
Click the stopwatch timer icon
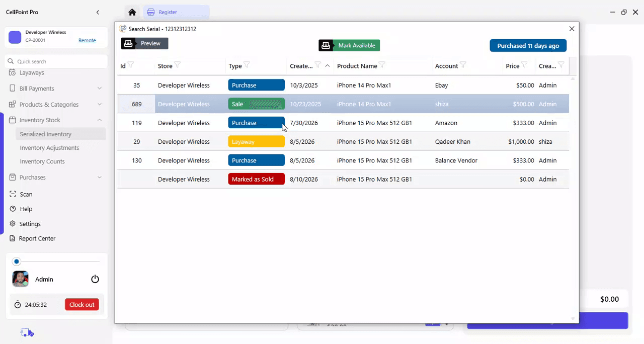18,305
